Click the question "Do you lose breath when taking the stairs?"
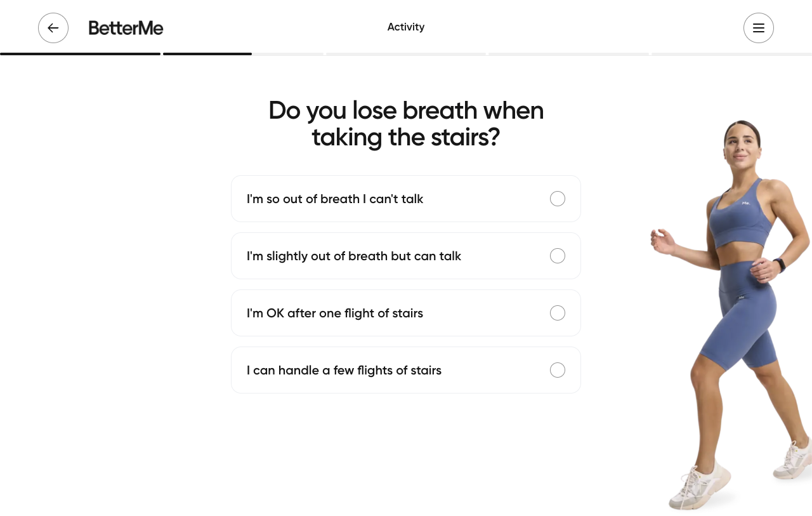Image resolution: width=812 pixels, height=516 pixels. pos(406,124)
